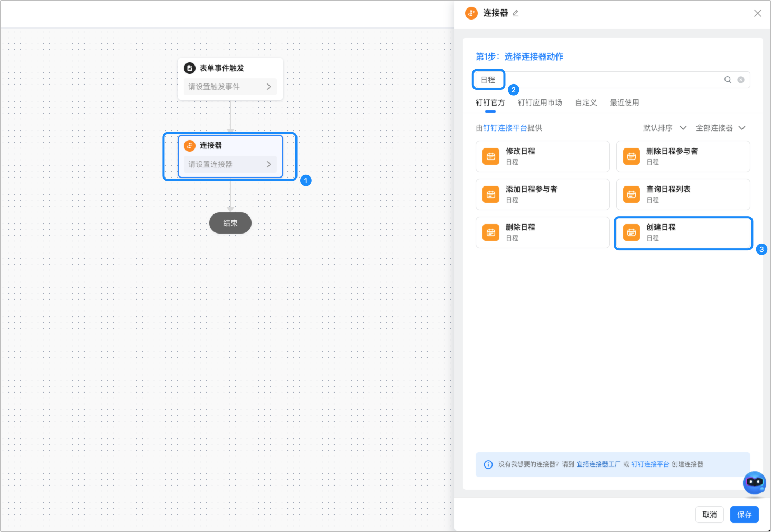
Task: Click the calendar icon of 修改日程
Action: (491, 156)
